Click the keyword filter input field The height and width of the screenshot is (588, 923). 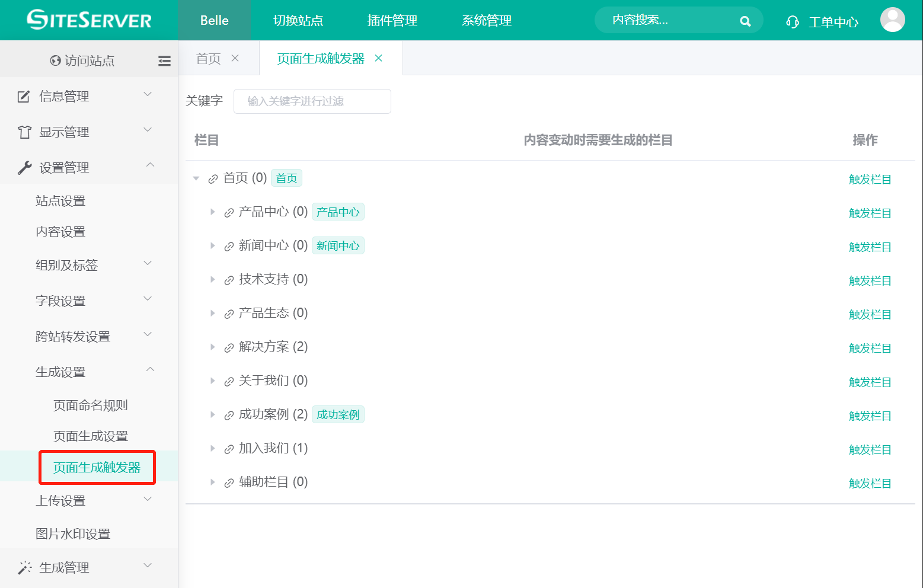pos(312,101)
